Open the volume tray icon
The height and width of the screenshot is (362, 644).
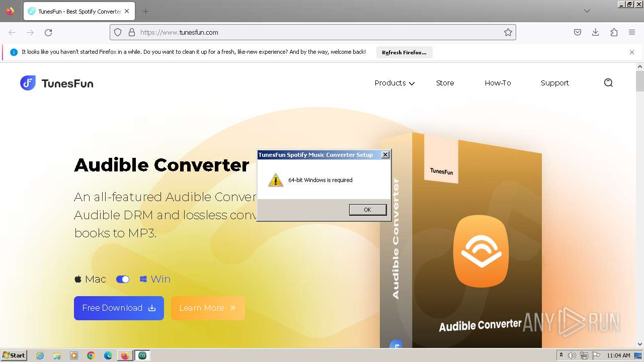click(573, 355)
